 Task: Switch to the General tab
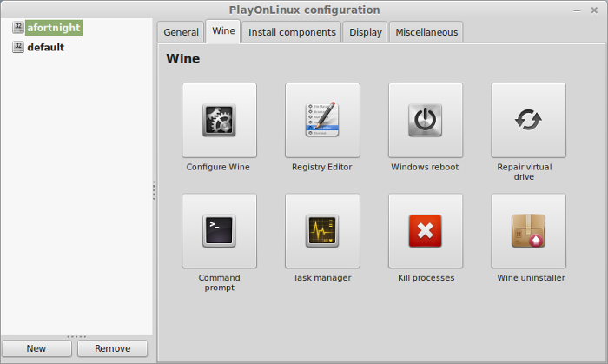tap(181, 32)
